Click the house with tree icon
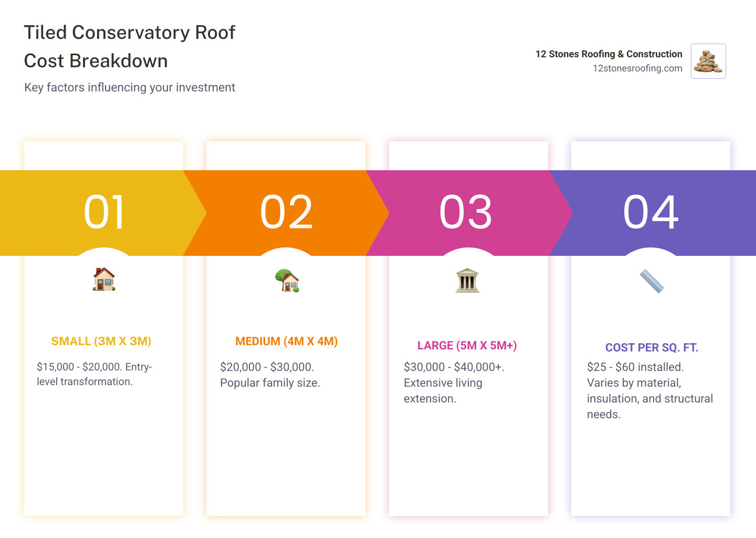Image resolution: width=756 pixels, height=538 pixels. (x=287, y=280)
